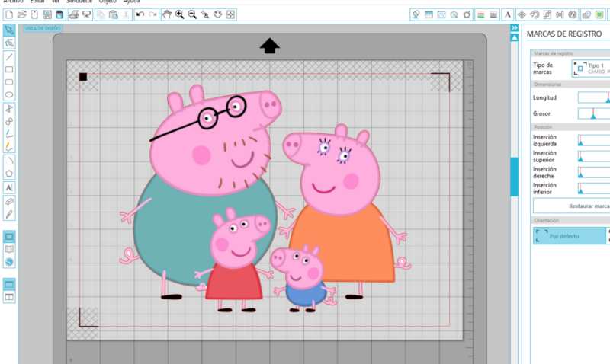
Task: Click the Restaurar marcas button
Action: (571, 206)
